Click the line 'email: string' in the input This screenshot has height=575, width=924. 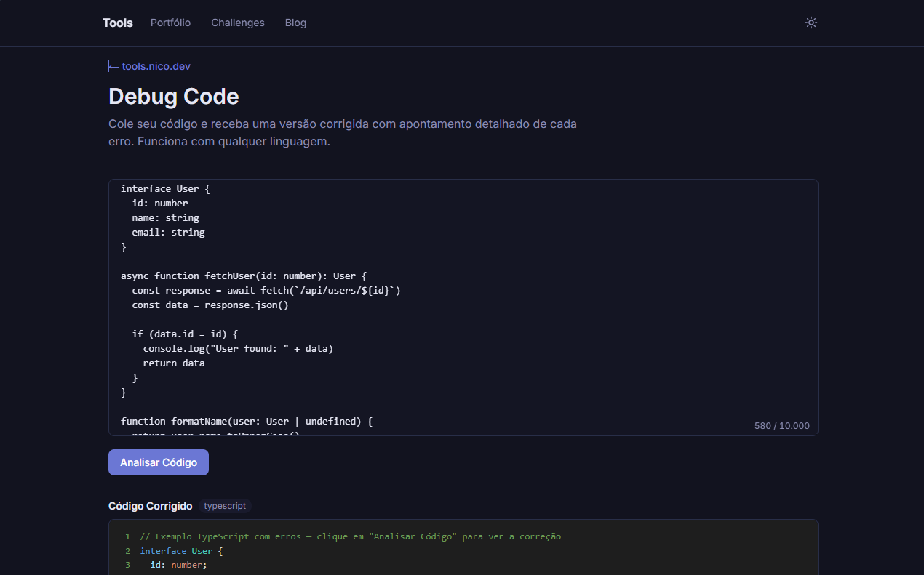tap(168, 232)
